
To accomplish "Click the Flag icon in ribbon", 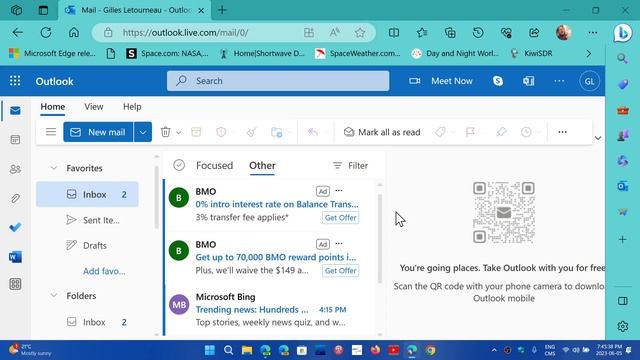I will [x=470, y=132].
